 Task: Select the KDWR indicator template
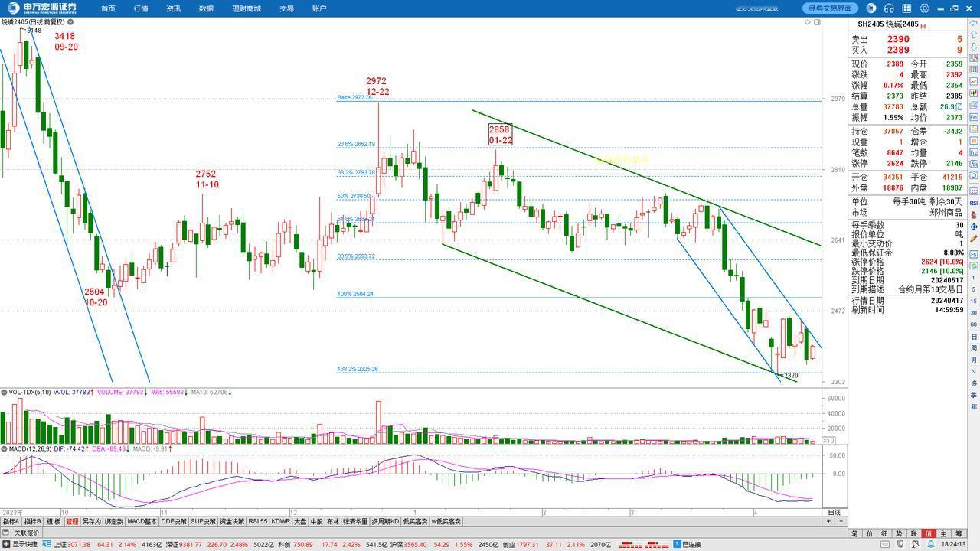tap(281, 521)
